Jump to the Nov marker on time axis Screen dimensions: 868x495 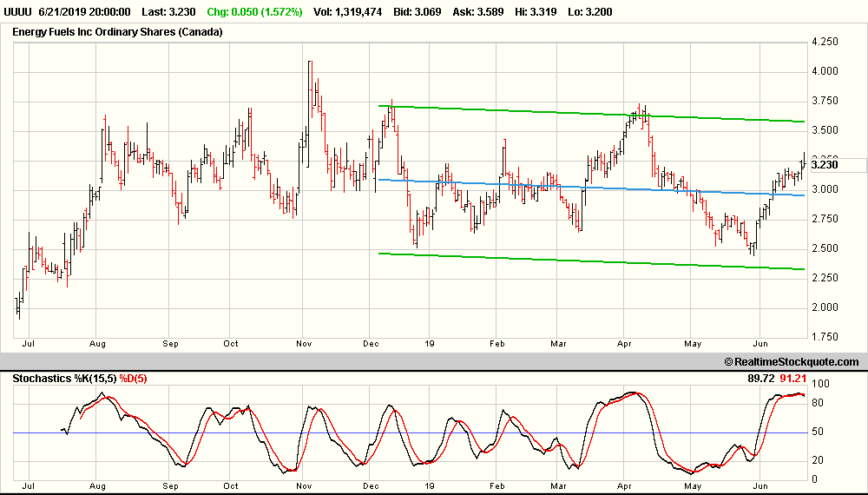[x=302, y=343]
